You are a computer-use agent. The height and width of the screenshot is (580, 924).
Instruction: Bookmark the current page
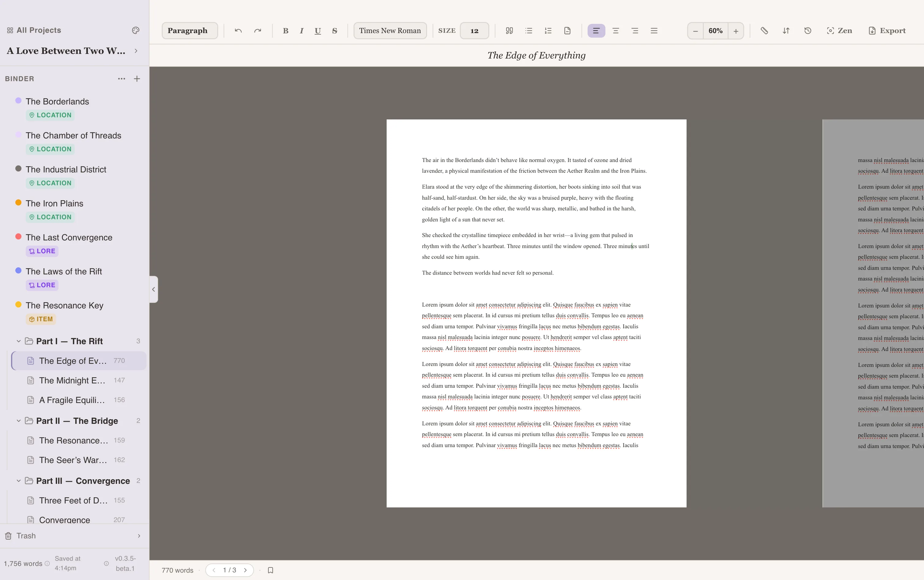click(271, 571)
